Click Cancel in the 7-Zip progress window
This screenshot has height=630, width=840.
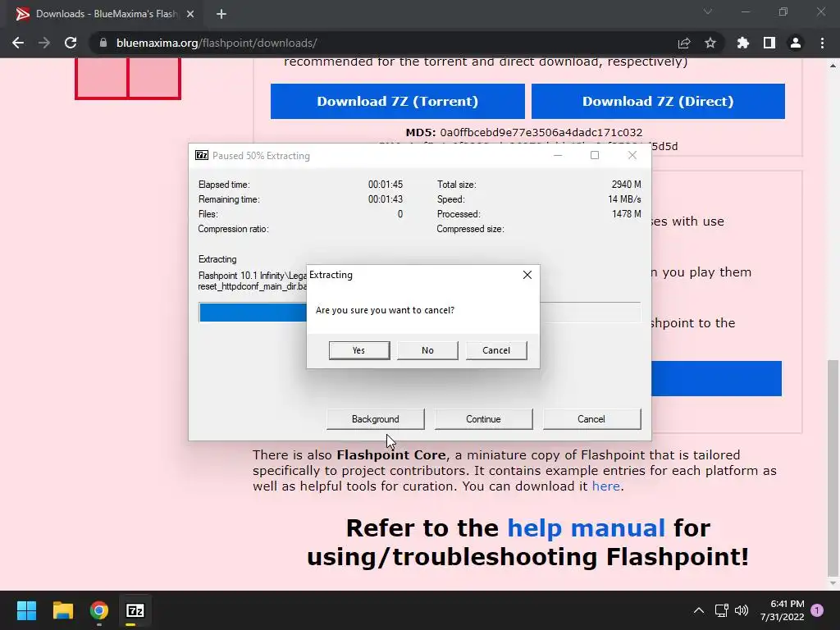[591, 419]
